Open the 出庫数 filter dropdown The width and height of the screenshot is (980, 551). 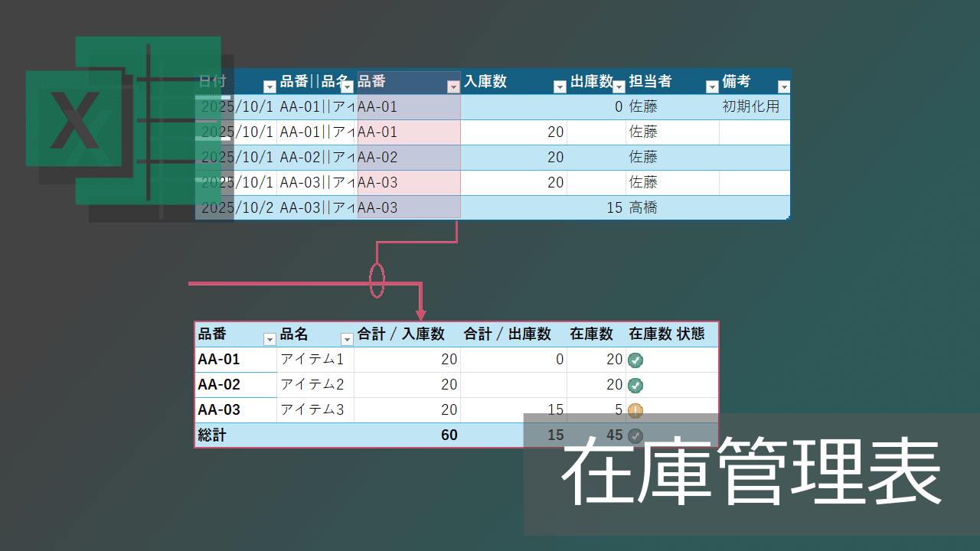pyautogui.click(x=619, y=86)
